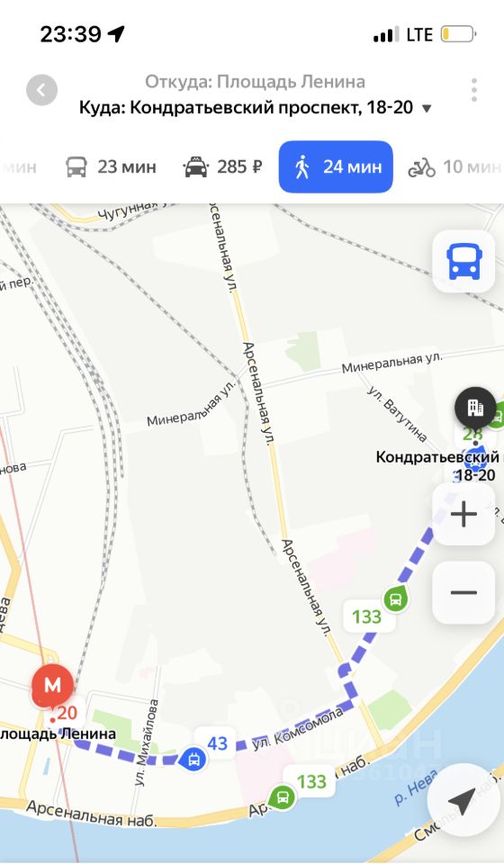Edit destination Кондратьевский проспект, 18-20
The height and width of the screenshot is (864, 504).
[247, 107]
